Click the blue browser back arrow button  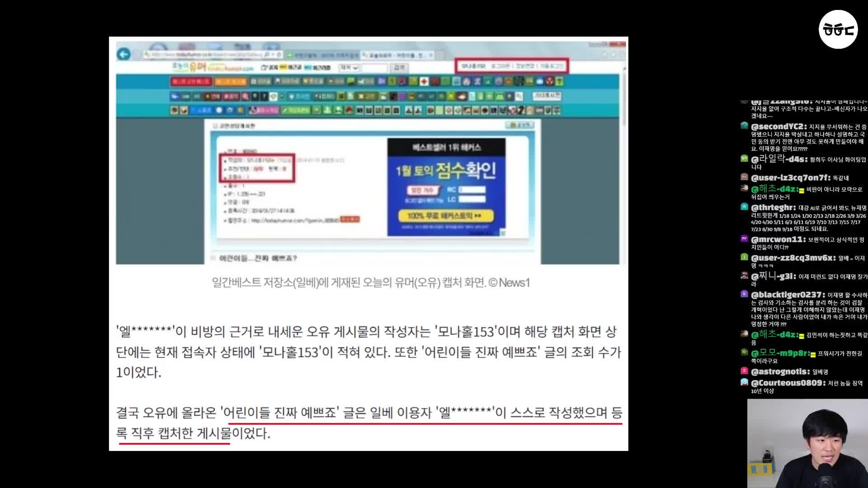click(123, 54)
